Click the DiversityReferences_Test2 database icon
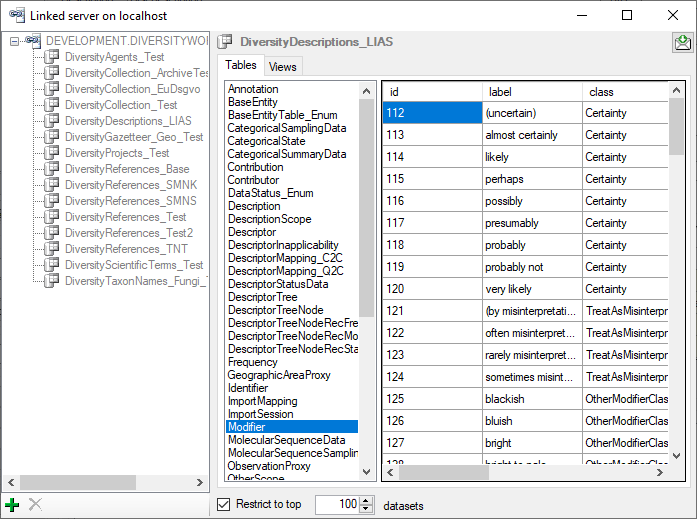 point(52,232)
